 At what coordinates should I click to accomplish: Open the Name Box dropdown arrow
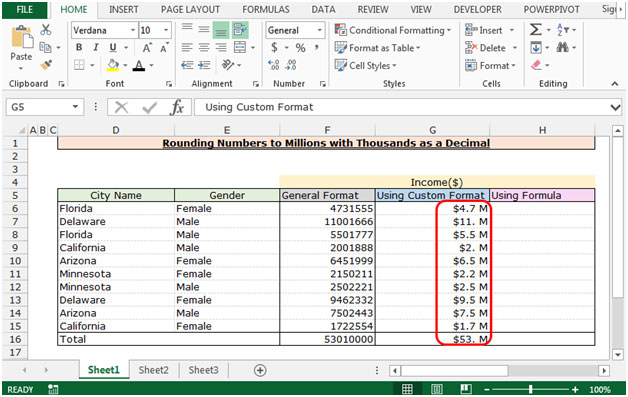click(75, 107)
